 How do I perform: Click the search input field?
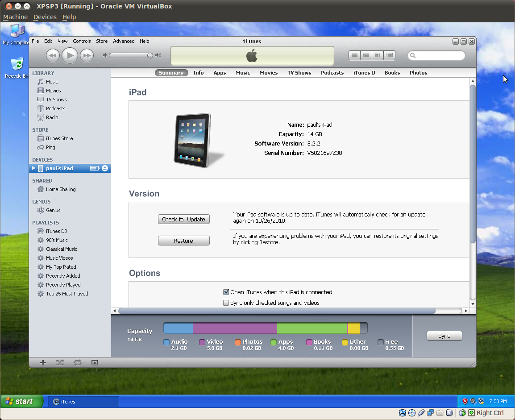click(x=436, y=55)
